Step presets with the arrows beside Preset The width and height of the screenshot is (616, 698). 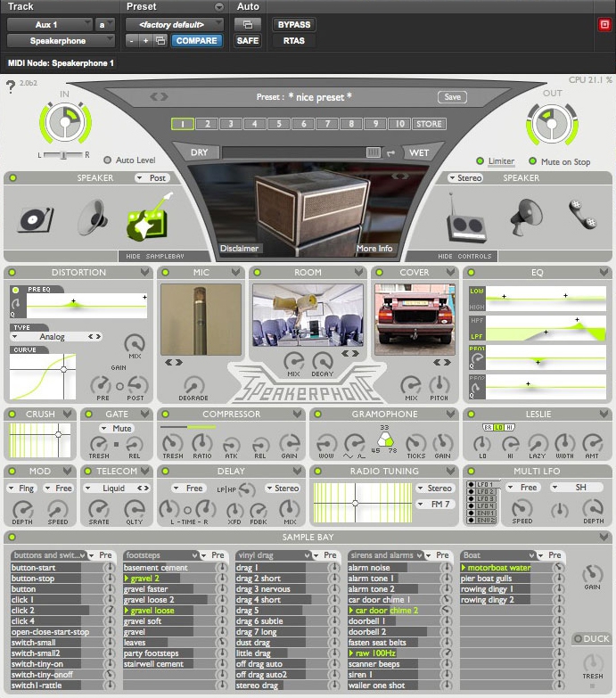click(x=159, y=96)
